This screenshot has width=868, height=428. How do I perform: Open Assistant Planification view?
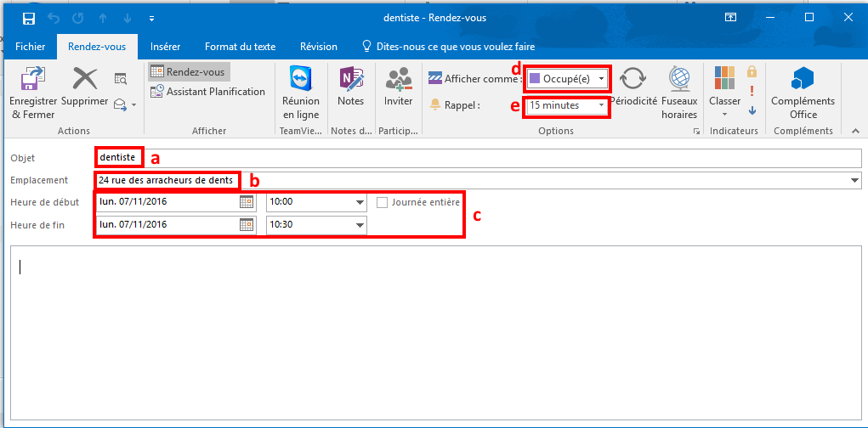click(x=207, y=92)
